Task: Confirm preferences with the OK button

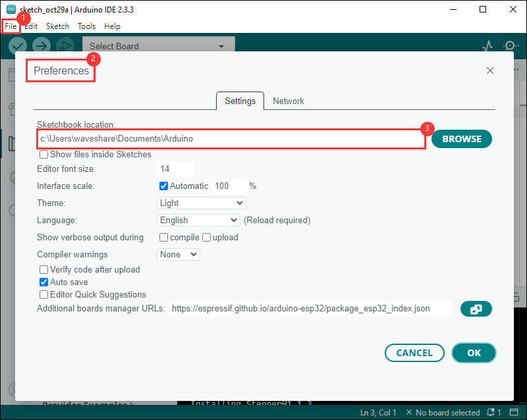Action: pos(474,353)
